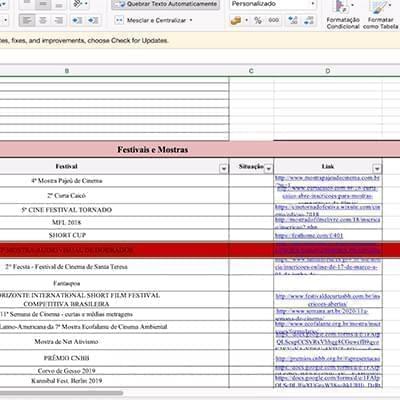Select the 'SHORT CUP' cell

114,235
